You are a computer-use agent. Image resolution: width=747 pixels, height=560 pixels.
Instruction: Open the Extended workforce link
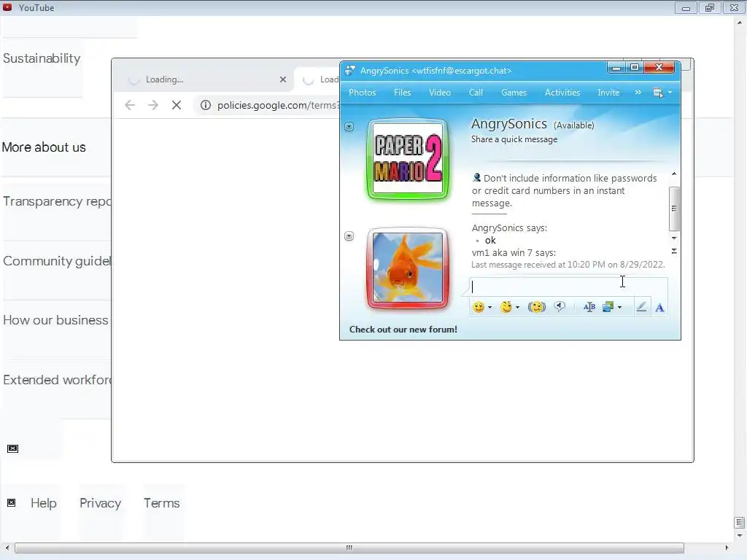click(x=57, y=380)
